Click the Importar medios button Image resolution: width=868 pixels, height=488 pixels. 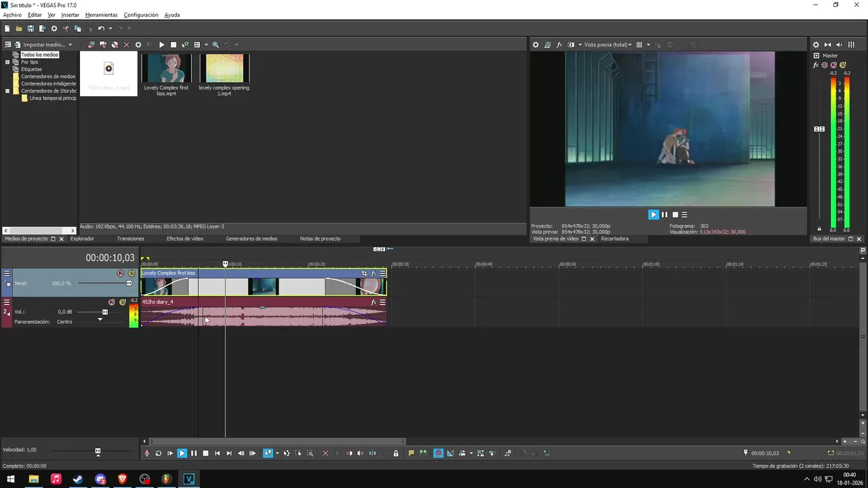[39, 45]
